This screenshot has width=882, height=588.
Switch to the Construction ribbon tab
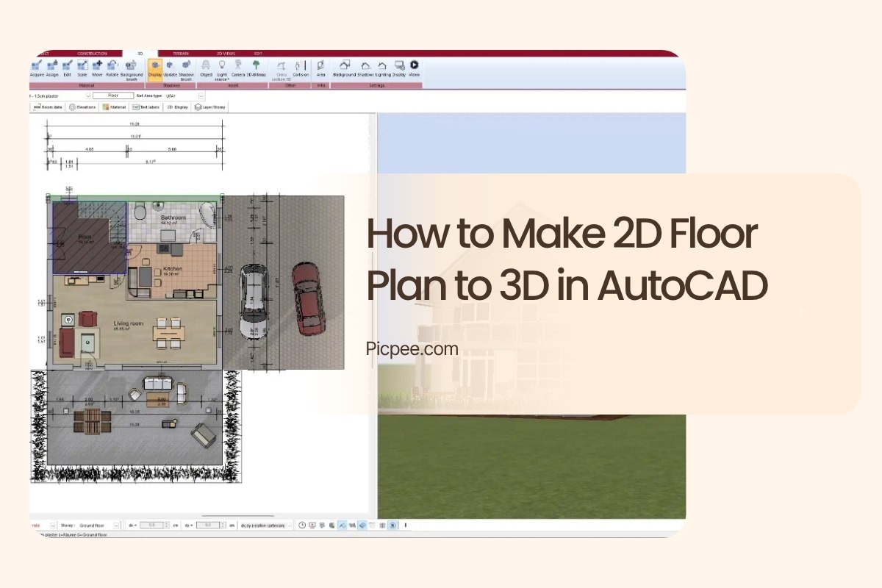point(92,54)
